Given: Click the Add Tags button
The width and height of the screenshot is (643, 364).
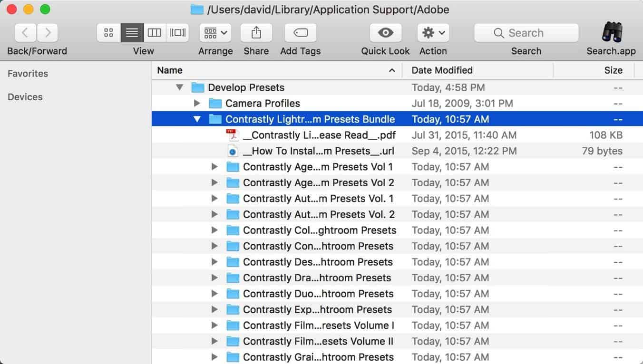Looking at the screenshot, I should 301,33.
